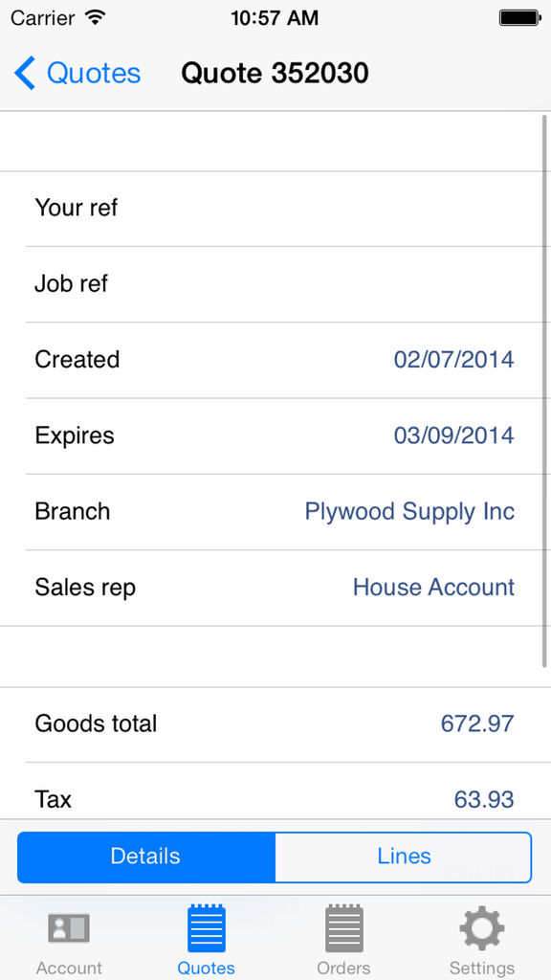
Task: Switch to the Lines segment
Action: pyautogui.click(x=404, y=857)
